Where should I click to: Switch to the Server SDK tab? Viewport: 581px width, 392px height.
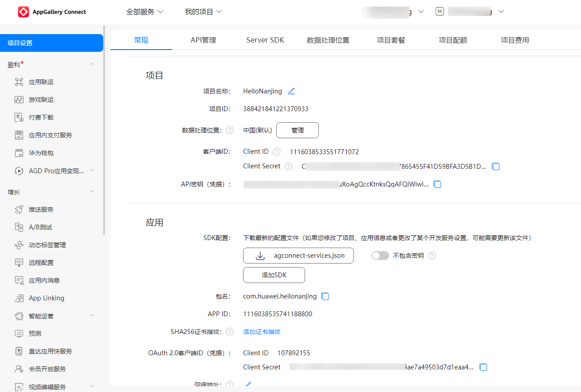(x=265, y=40)
